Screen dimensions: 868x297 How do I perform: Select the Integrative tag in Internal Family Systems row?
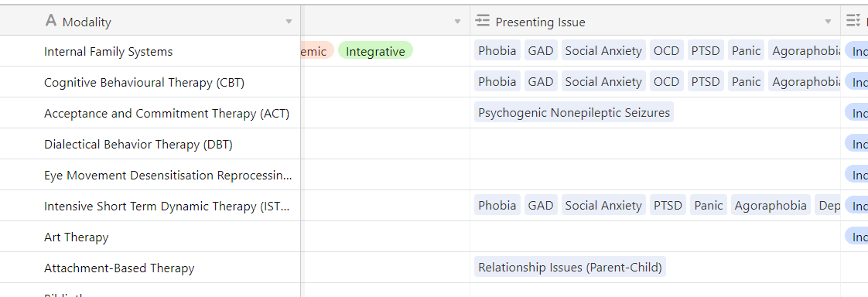click(375, 51)
